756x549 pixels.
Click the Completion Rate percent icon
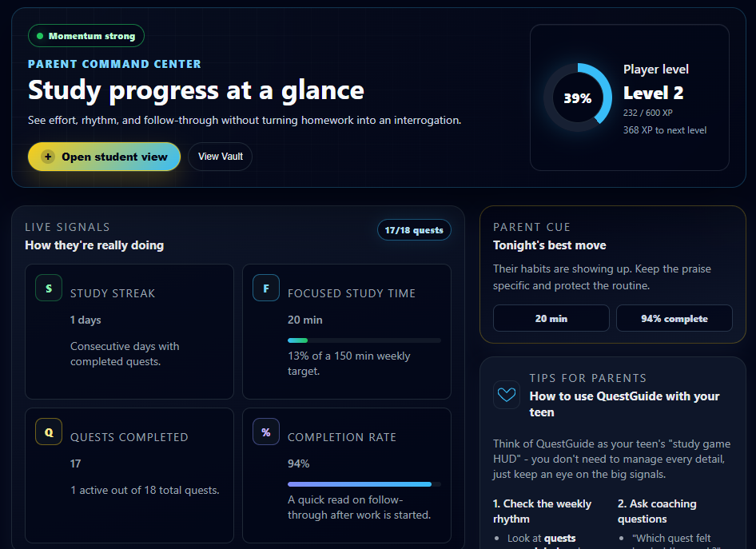[x=265, y=432]
